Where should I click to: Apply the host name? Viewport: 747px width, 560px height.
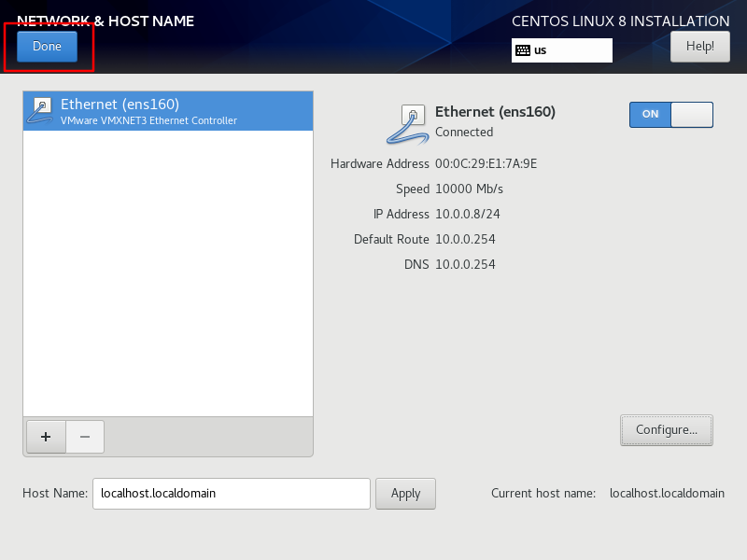405,494
